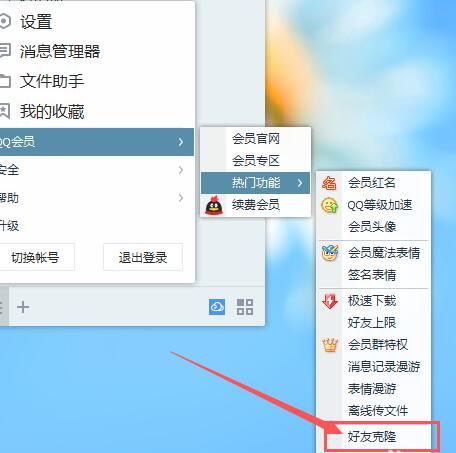Expand the 安全 submenu chevron
456x453 pixels.
pos(181,170)
